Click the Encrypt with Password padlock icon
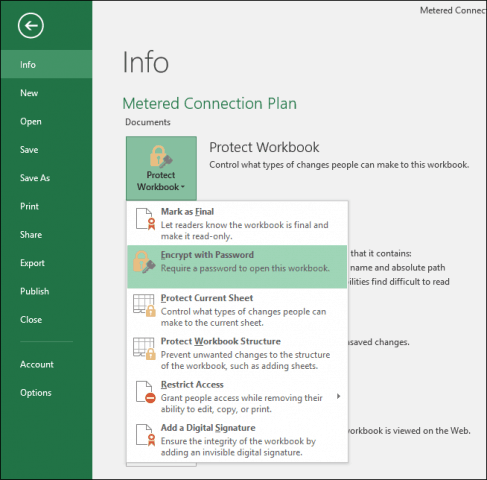 (x=144, y=262)
